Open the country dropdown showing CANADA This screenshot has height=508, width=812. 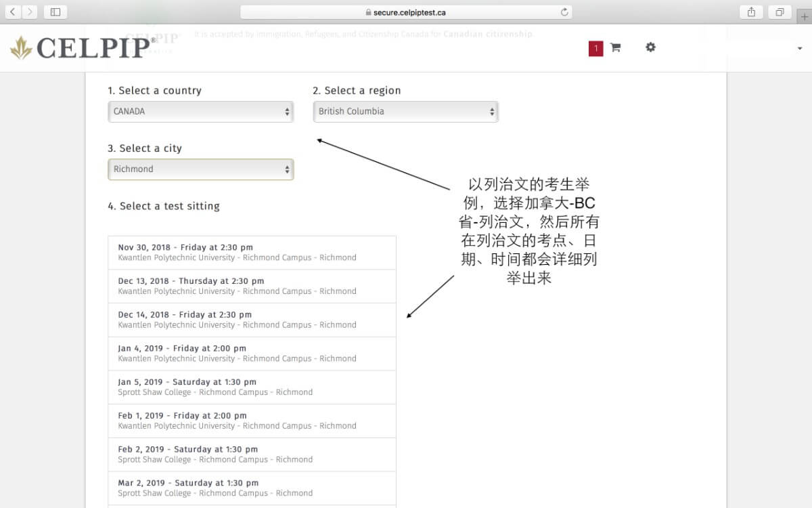(x=201, y=112)
